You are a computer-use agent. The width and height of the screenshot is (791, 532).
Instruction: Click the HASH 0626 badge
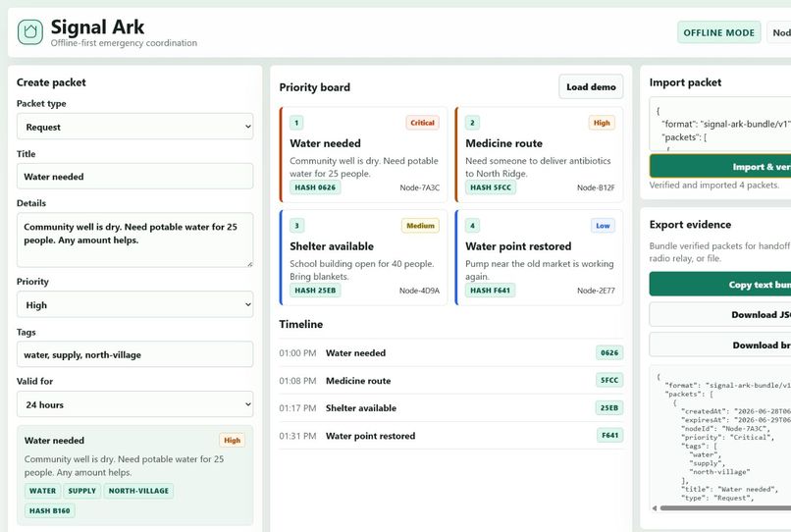(x=315, y=187)
